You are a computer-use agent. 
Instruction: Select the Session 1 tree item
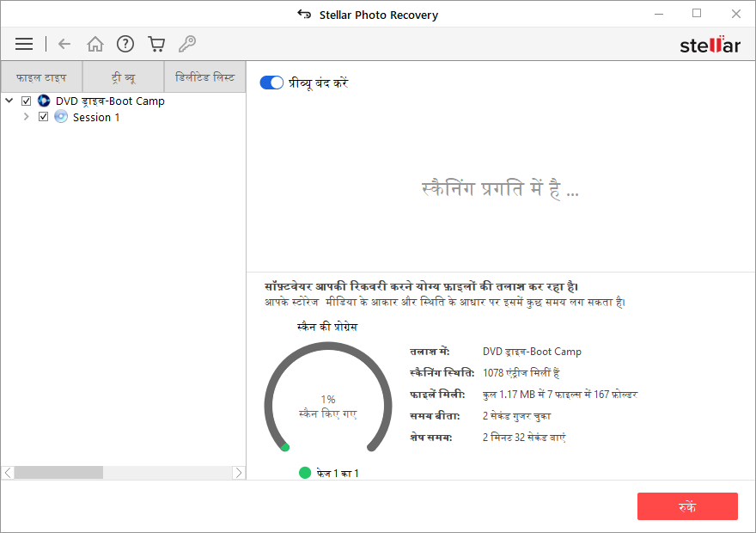click(96, 117)
